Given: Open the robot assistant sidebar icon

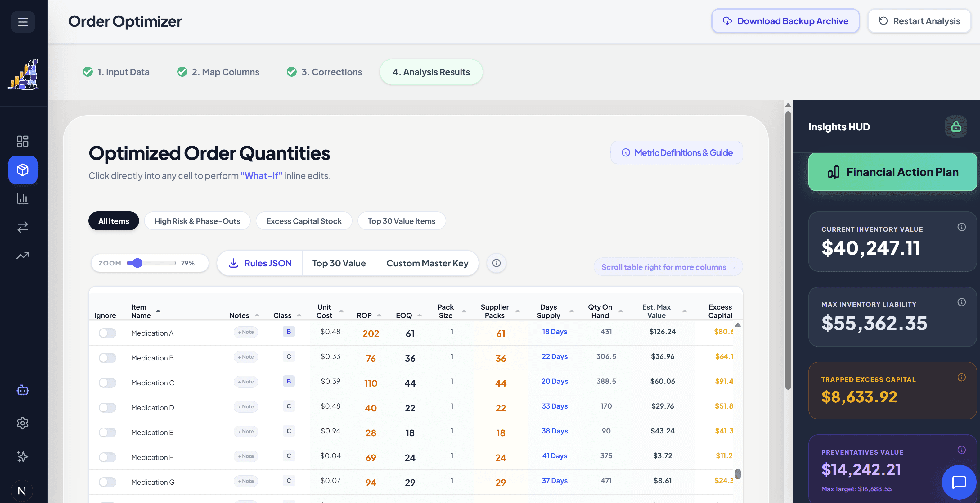Looking at the screenshot, I should (22, 390).
